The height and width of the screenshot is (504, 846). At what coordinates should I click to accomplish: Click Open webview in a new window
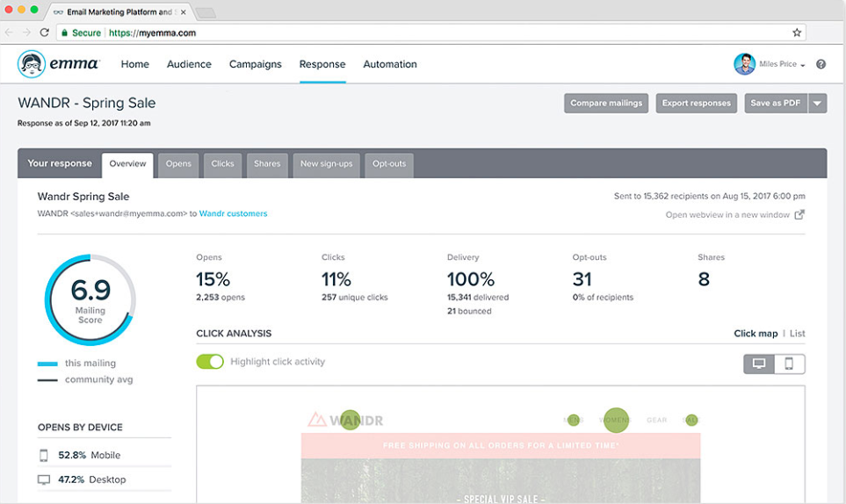pyautogui.click(x=727, y=214)
